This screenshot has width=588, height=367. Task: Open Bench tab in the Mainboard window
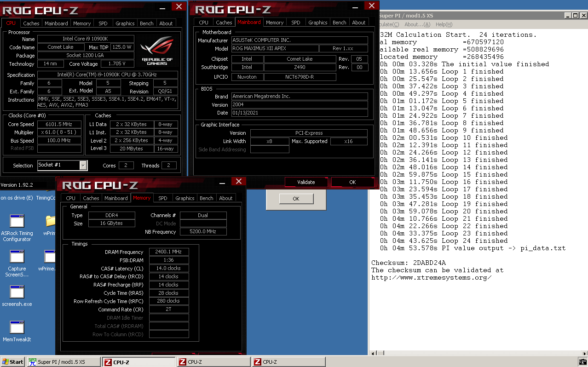click(x=340, y=23)
